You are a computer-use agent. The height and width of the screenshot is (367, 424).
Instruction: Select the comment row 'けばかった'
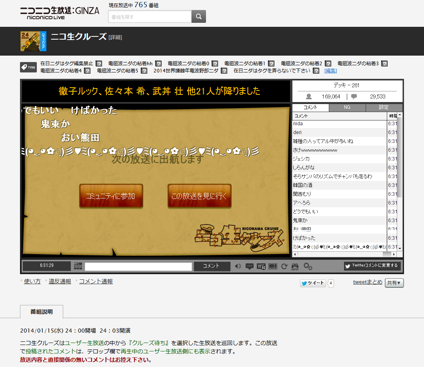pyautogui.click(x=339, y=238)
